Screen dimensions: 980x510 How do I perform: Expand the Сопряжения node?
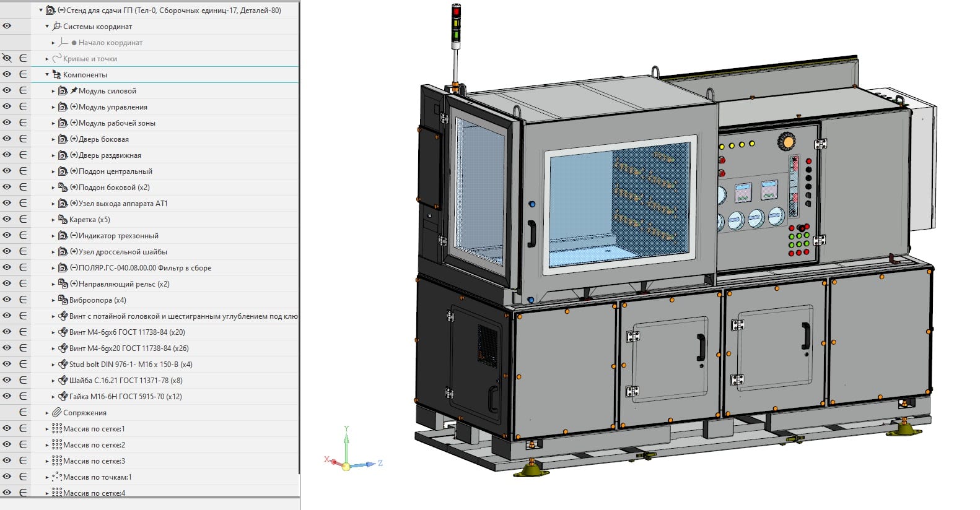pyautogui.click(x=47, y=413)
